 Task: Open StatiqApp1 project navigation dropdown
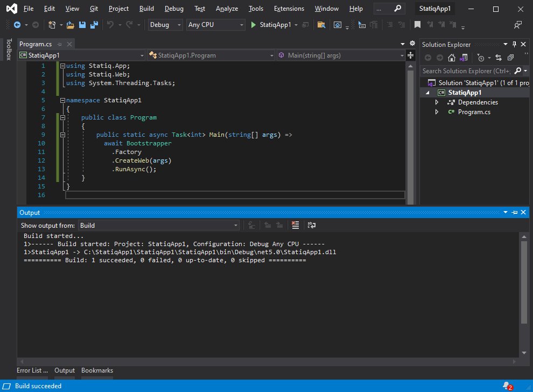[82, 55]
